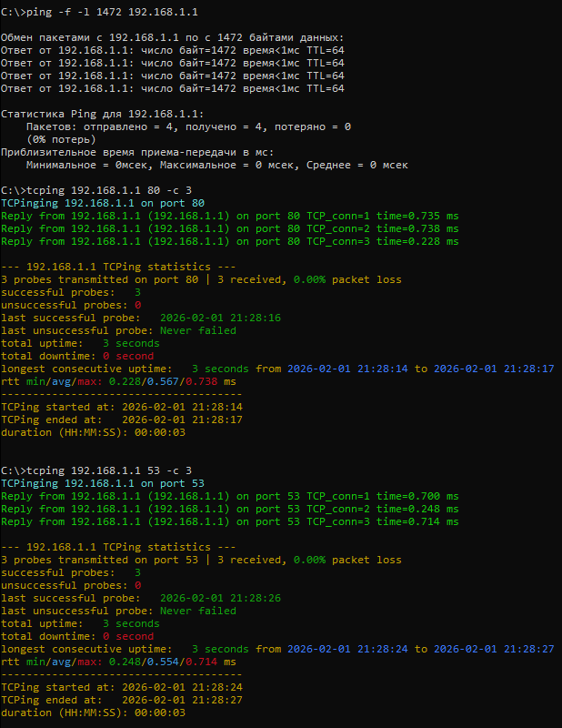Click port 80 reply with time=0.228 ms
The height and width of the screenshot is (728, 562).
click(x=229, y=241)
